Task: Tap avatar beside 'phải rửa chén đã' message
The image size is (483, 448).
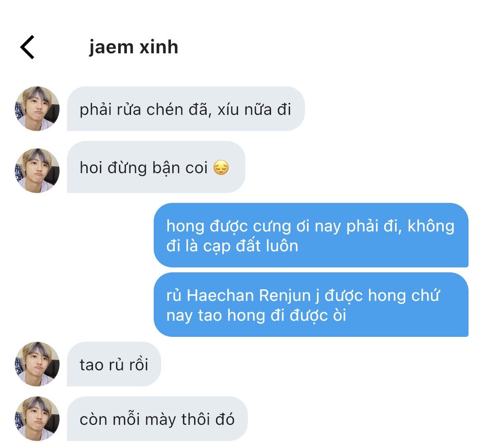Action: 37,108
